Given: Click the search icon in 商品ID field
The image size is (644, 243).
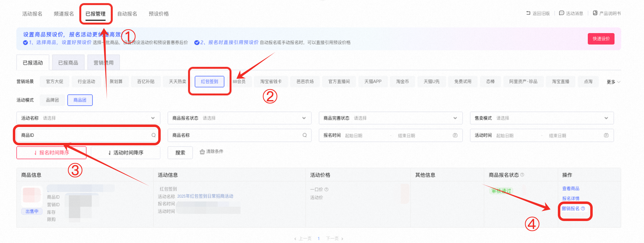Looking at the screenshot, I should (x=154, y=135).
